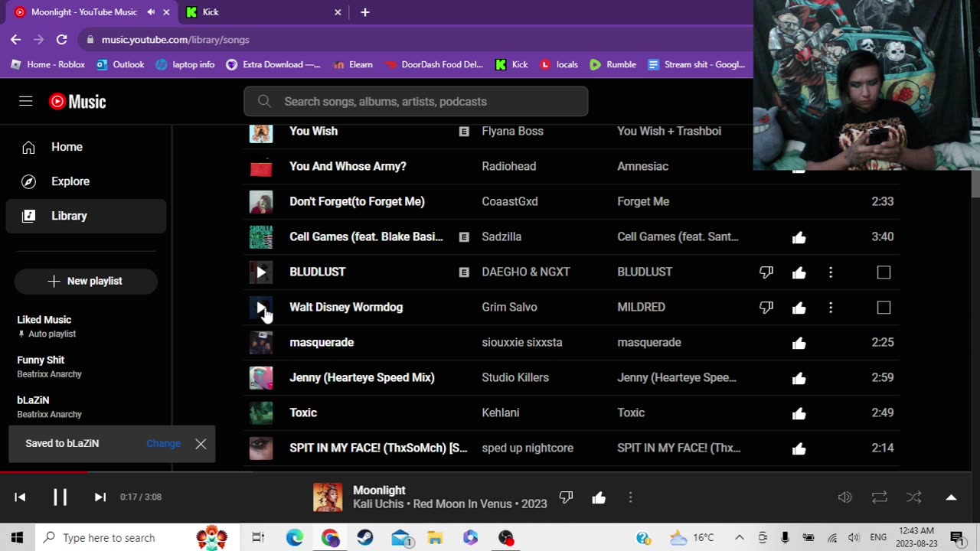Go to Home in sidebar
The image size is (980, 551).
coord(86,147)
